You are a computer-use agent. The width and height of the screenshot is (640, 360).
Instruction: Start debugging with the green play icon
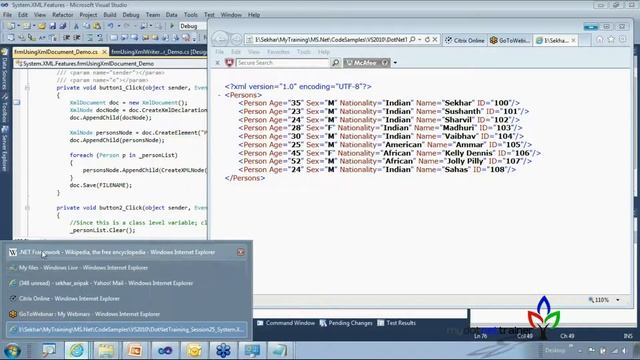point(172,26)
